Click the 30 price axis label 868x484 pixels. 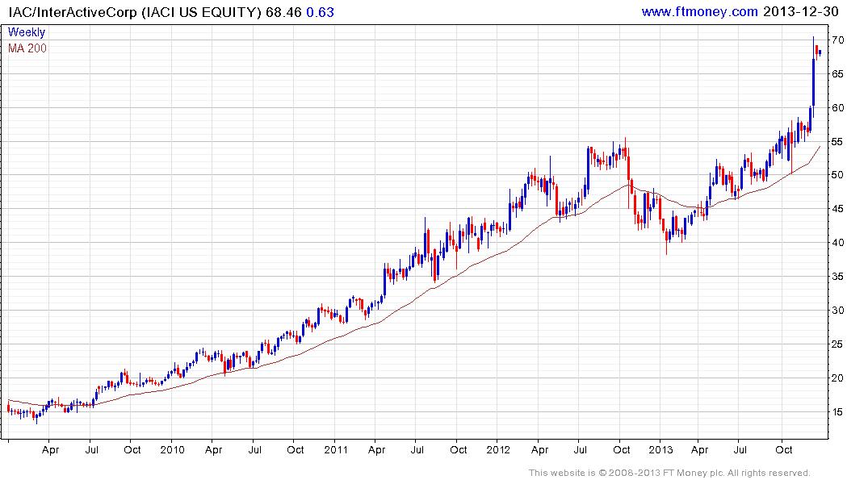click(837, 311)
